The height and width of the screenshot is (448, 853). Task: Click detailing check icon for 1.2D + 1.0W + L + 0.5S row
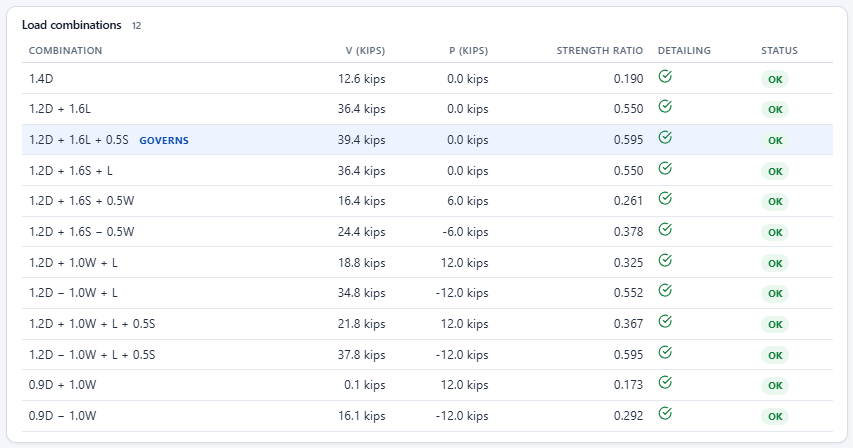(x=665, y=321)
